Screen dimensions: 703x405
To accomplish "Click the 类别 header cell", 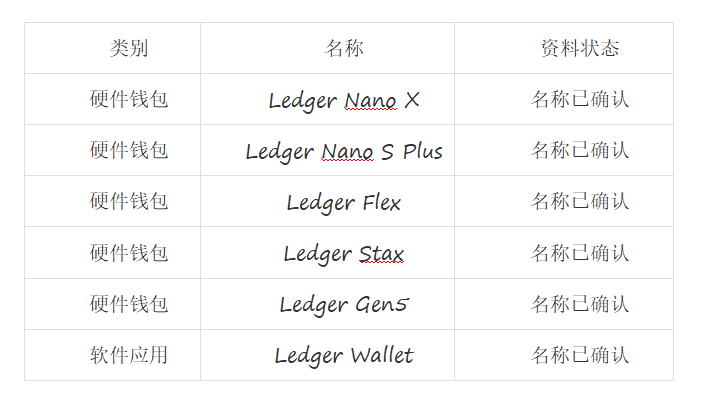I will click(113, 48).
